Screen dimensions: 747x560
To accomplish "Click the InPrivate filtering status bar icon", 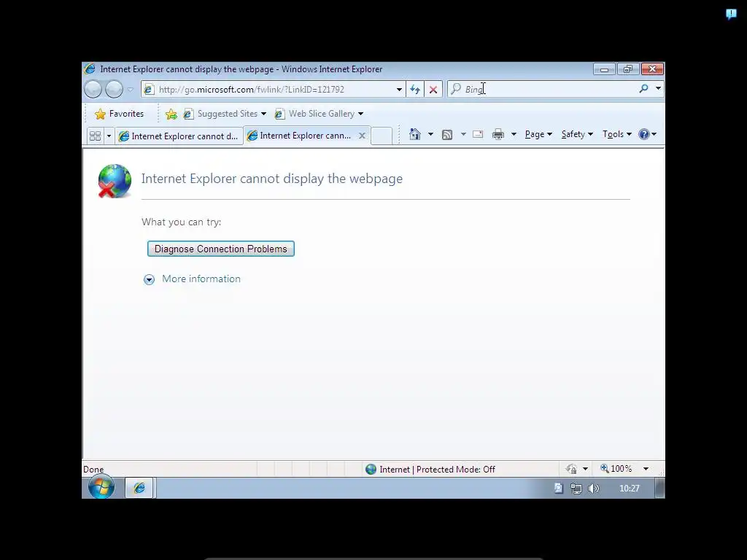I will pos(571,469).
